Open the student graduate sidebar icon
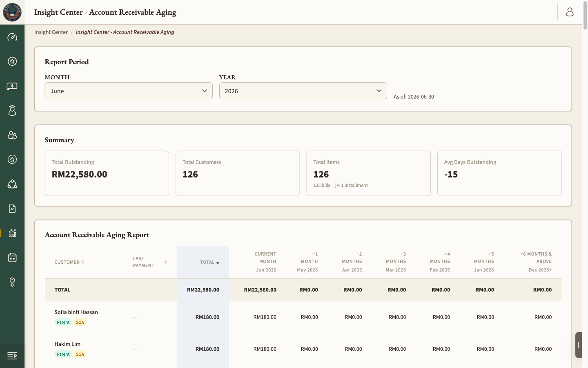This screenshot has width=588, height=368. (12, 110)
